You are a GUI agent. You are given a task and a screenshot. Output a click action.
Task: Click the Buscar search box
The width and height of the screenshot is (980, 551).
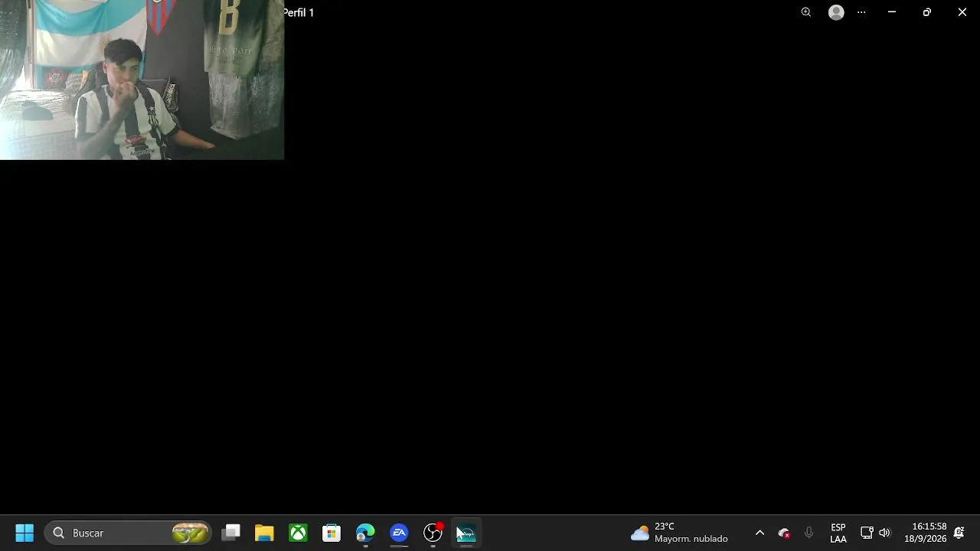(129, 533)
